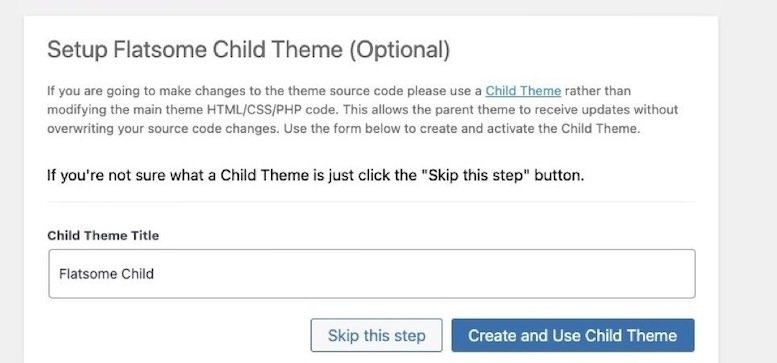Viewport: 777px width, 363px height.
Task: Click the word "Child" inside the input field
Action: (x=135, y=274)
